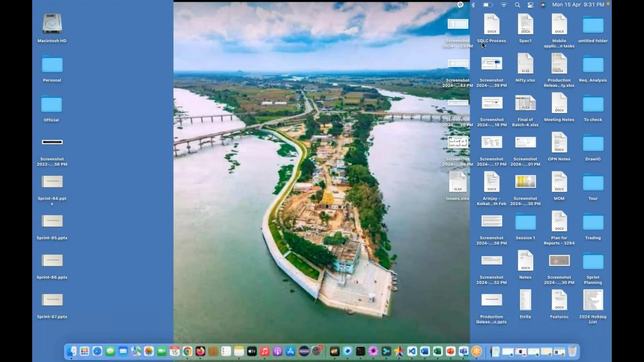The image size is (644, 362).
Task: Open Google Chrome from the Dock
Action: [x=187, y=351]
